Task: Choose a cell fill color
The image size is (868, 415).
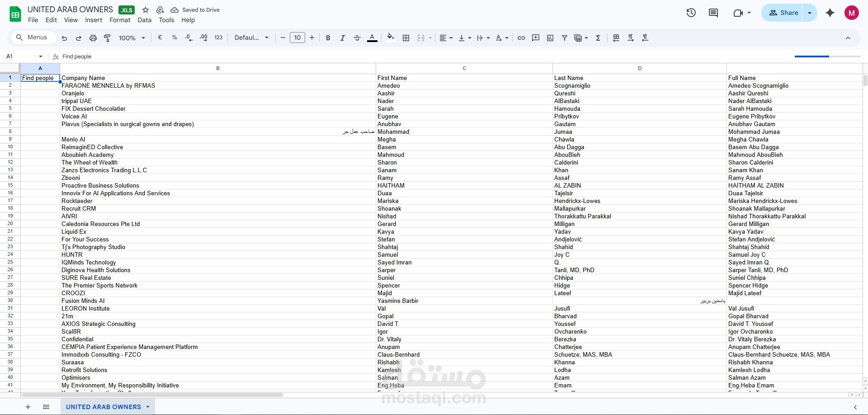Action: point(391,38)
